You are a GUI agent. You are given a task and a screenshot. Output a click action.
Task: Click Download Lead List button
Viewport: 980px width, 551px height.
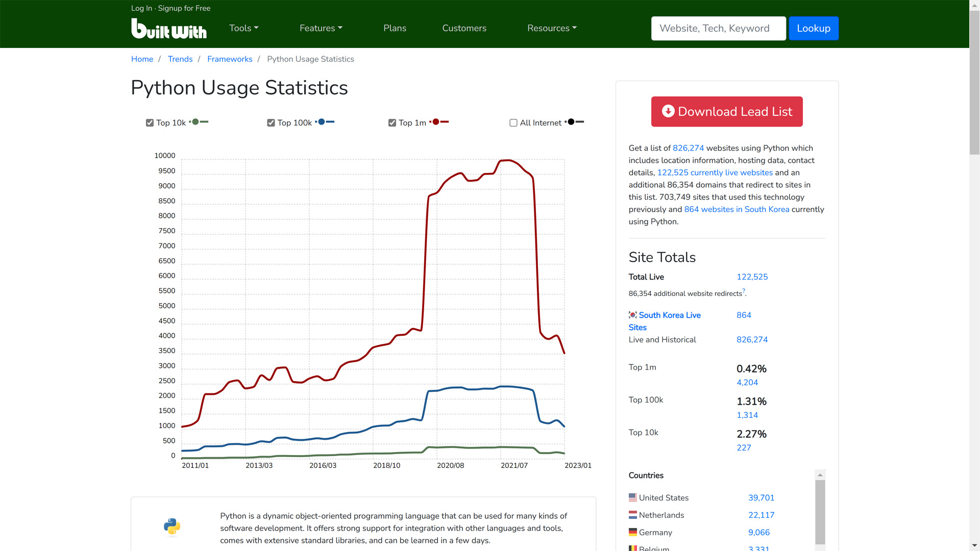[727, 111]
